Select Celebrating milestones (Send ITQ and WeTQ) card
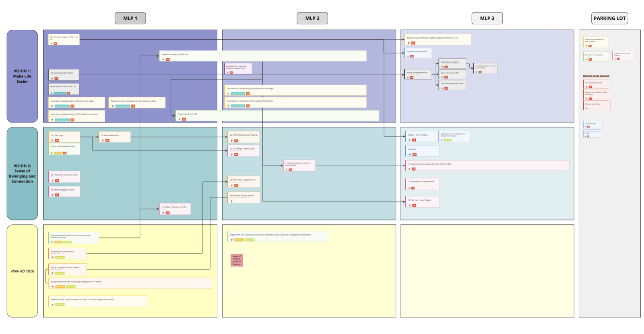Image resolution: width=644 pixels, height=334 pixels. pyautogui.click(x=487, y=166)
